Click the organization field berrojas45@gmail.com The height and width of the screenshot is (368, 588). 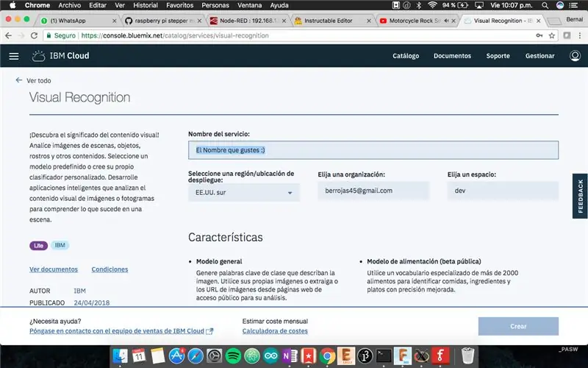pyautogui.click(x=373, y=191)
